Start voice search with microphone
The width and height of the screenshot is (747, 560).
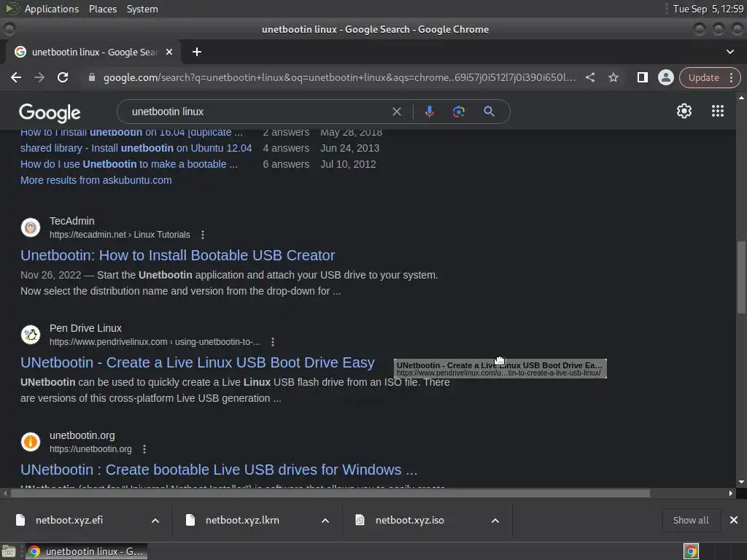tap(429, 112)
